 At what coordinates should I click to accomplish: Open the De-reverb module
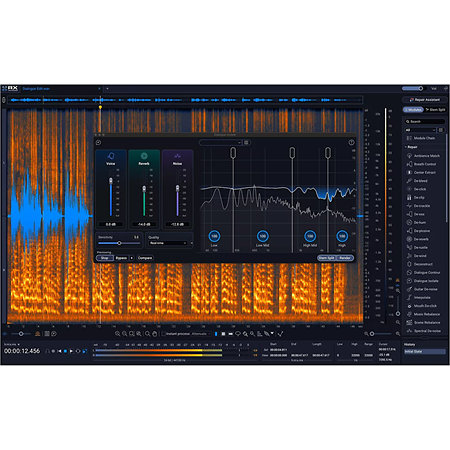pos(418,239)
